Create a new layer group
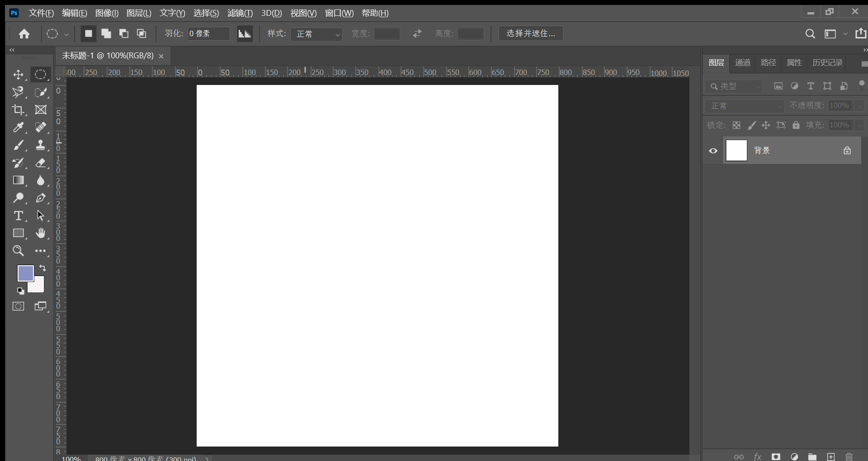 (x=812, y=456)
